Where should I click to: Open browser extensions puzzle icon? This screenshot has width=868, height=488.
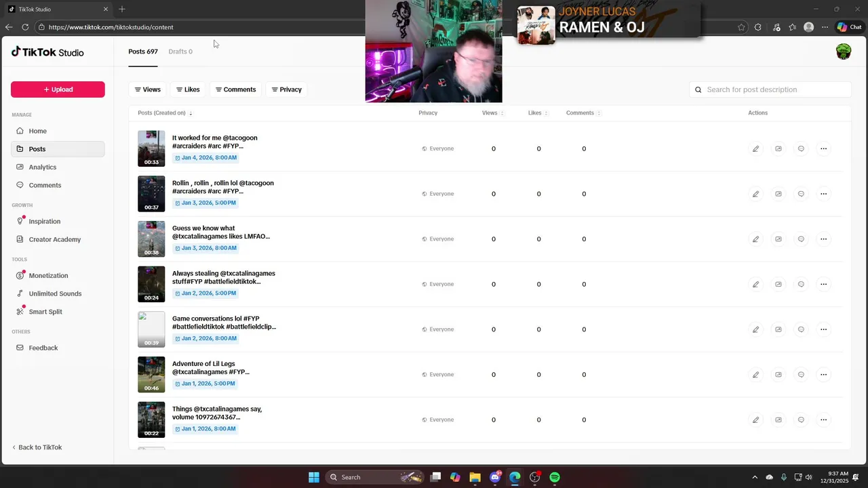pos(758,27)
